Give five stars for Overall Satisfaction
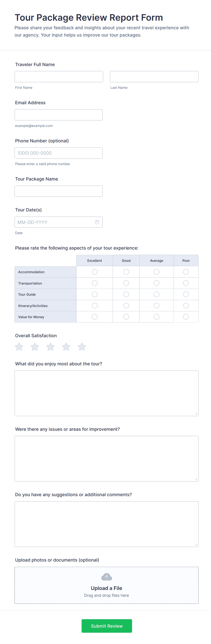This screenshot has height=644, width=211. click(82, 347)
